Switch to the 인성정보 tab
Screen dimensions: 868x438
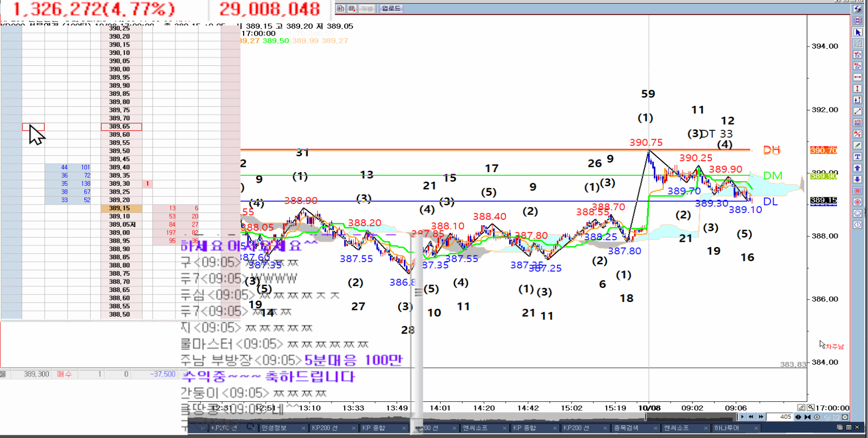click(x=274, y=428)
